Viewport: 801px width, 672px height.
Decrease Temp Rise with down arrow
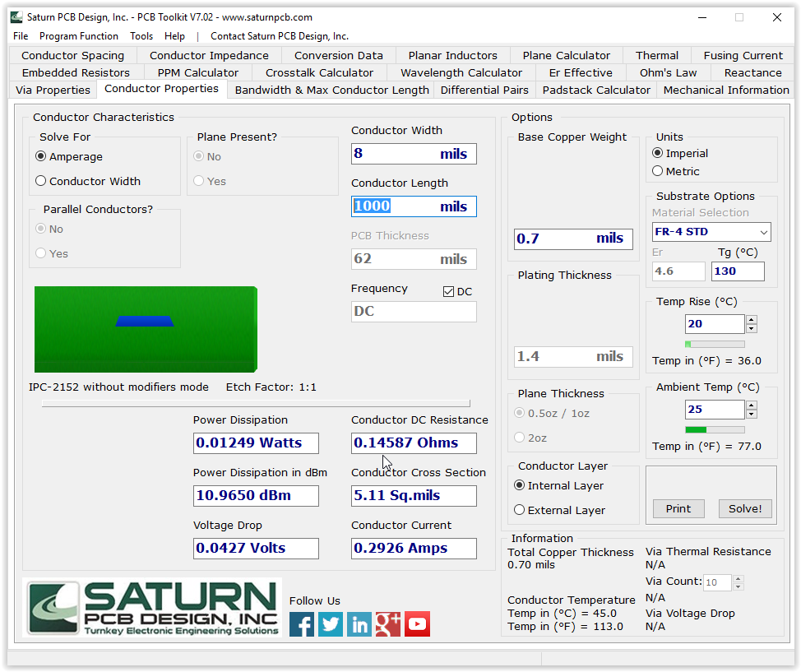click(751, 328)
